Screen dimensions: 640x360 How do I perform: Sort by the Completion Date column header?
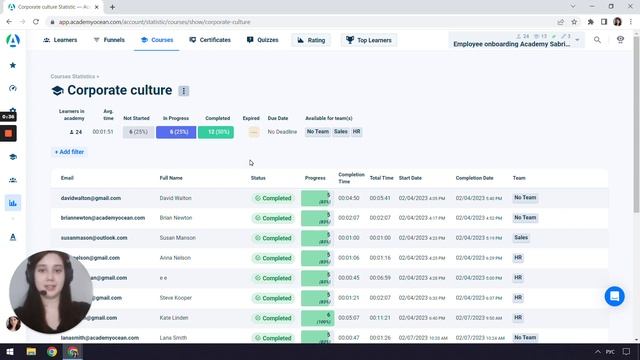click(x=474, y=178)
